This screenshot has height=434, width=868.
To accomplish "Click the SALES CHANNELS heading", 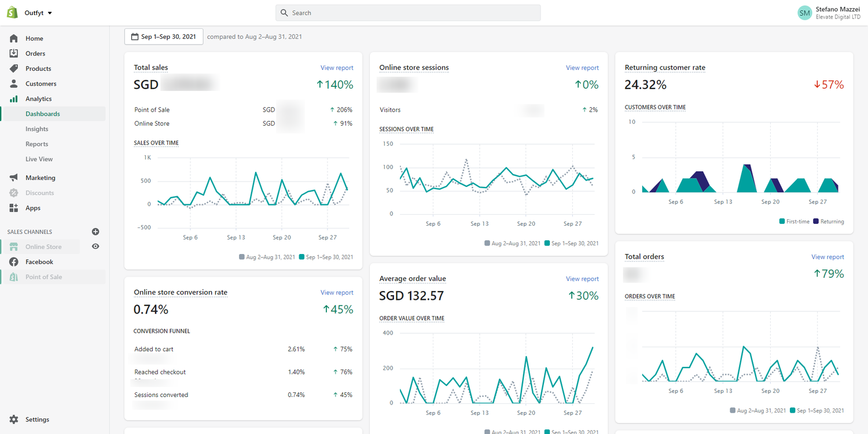I will click(30, 232).
